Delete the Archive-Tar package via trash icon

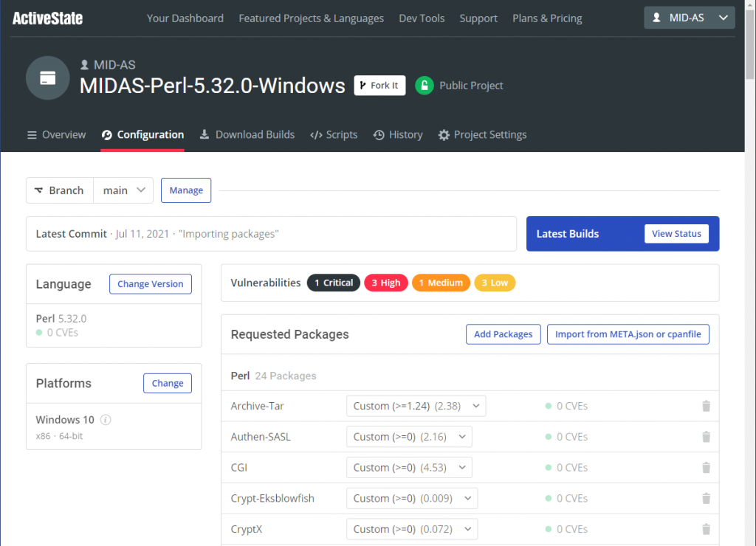tap(706, 406)
